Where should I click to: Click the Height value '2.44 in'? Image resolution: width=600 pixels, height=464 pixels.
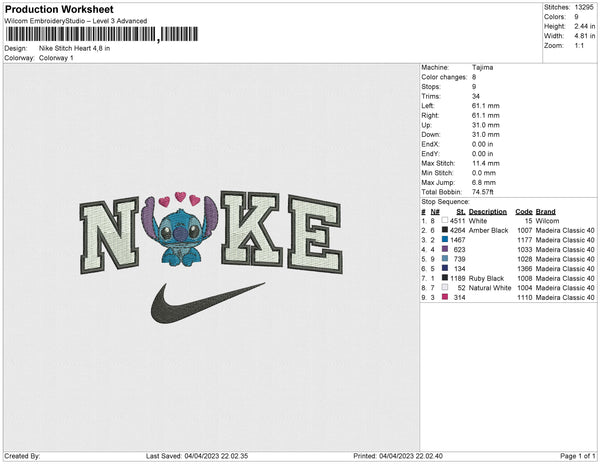point(585,26)
